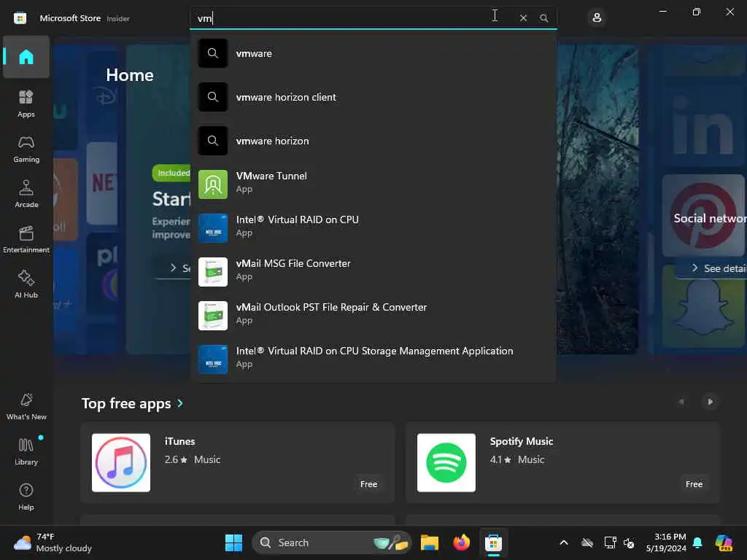This screenshot has width=747, height=560.
Task: Expand the Top free apps section
Action: tap(133, 404)
